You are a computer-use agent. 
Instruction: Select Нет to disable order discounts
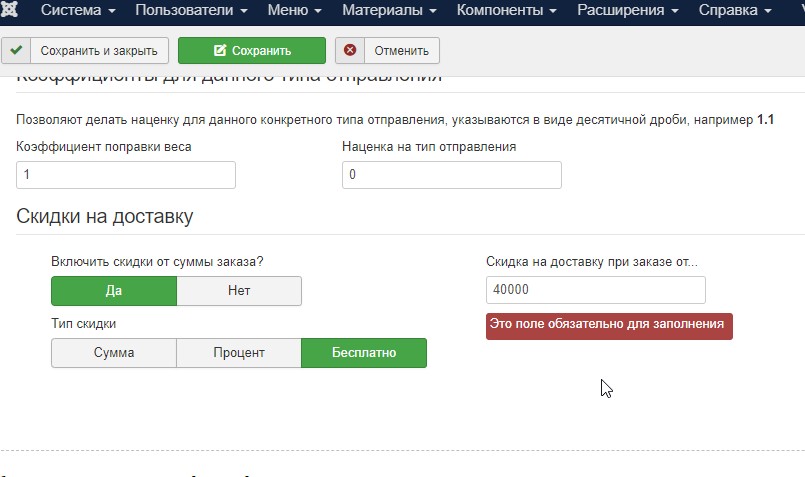(239, 291)
